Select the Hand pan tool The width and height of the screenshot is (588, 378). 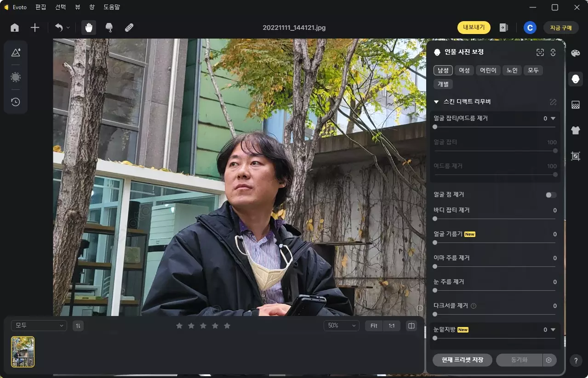89,28
